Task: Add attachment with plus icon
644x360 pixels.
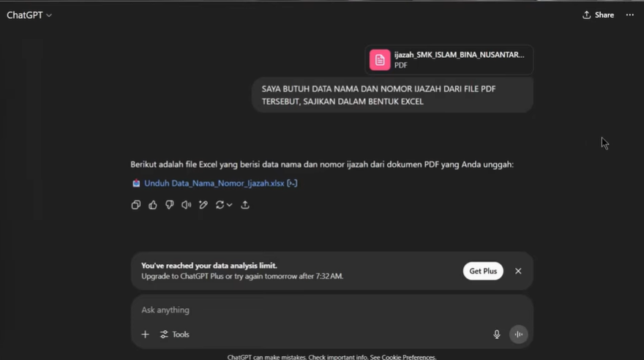Action: click(145, 334)
